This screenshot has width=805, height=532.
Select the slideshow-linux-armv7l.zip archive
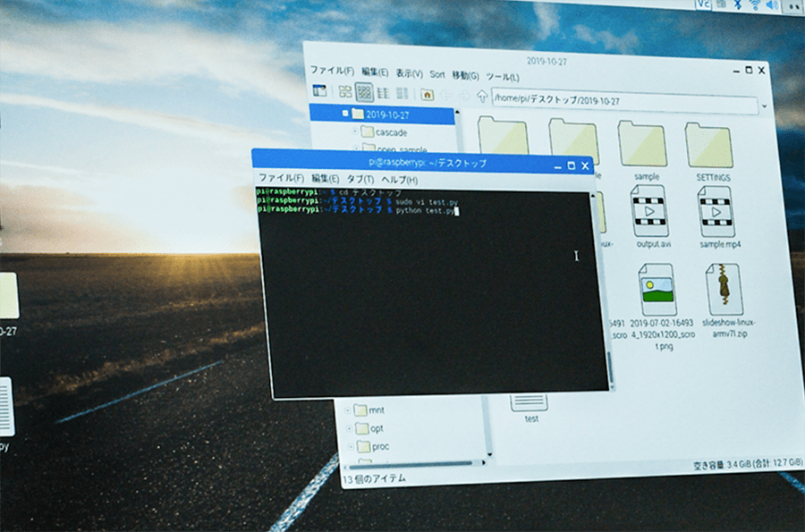click(x=727, y=301)
